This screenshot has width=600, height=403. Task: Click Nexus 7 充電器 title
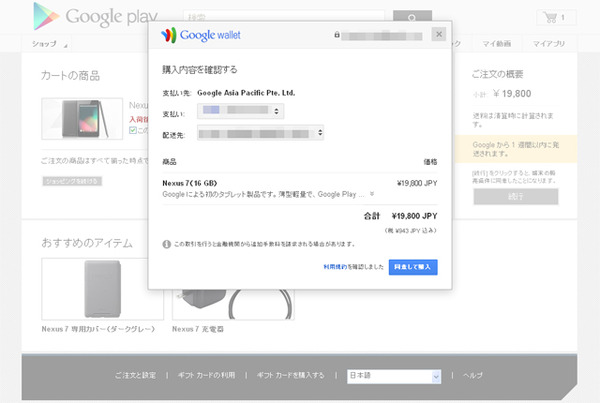pos(198,329)
